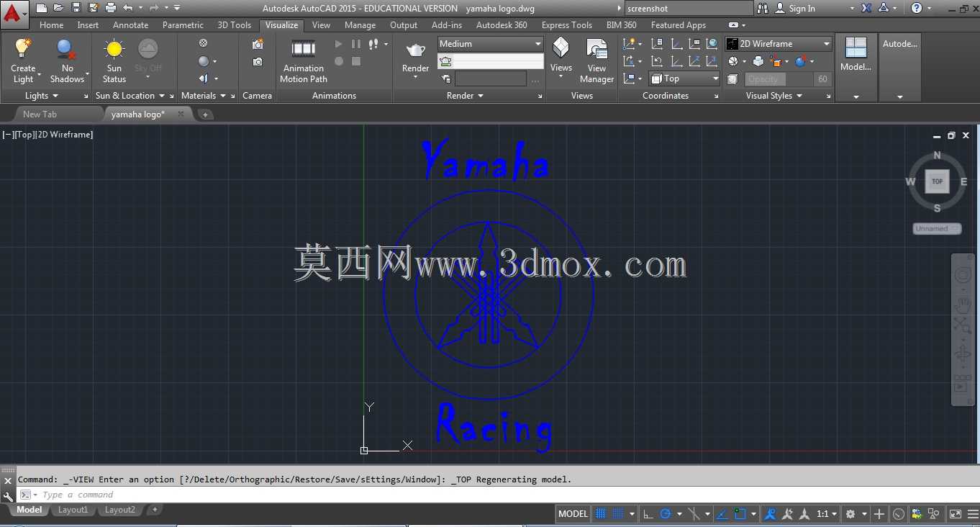
Task: Open the 3D Tools ribbon tab
Action: tap(235, 25)
